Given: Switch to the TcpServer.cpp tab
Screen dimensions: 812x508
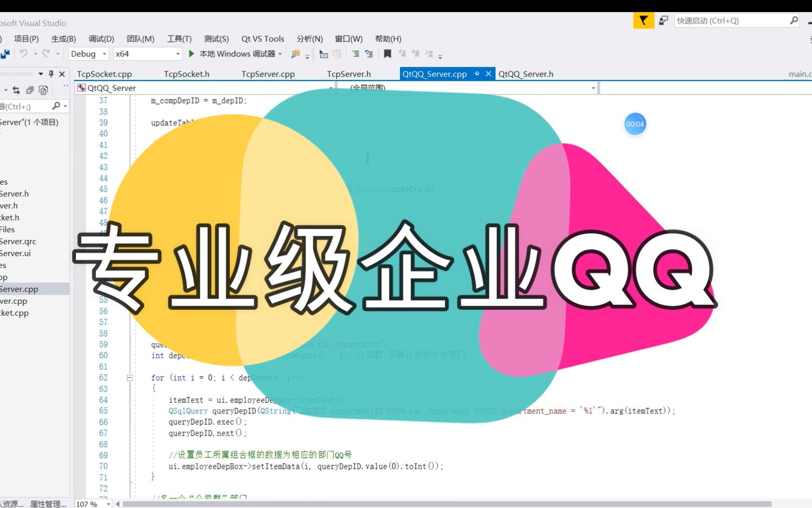Looking at the screenshot, I should pyautogui.click(x=268, y=74).
